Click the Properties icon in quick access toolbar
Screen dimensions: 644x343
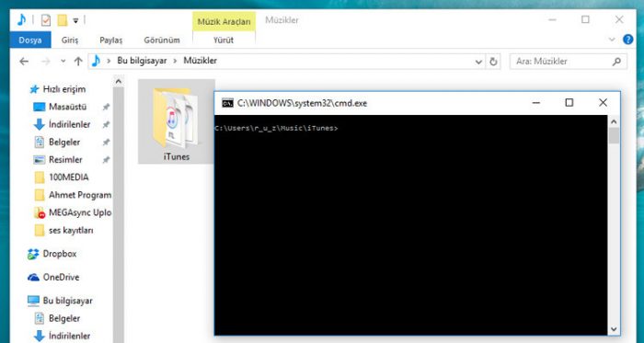[46, 19]
